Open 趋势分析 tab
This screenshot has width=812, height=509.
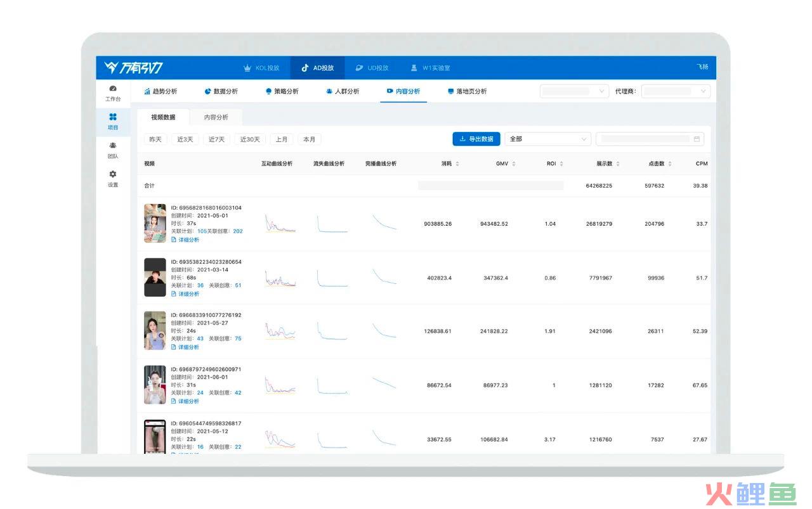click(x=160, y=91)
